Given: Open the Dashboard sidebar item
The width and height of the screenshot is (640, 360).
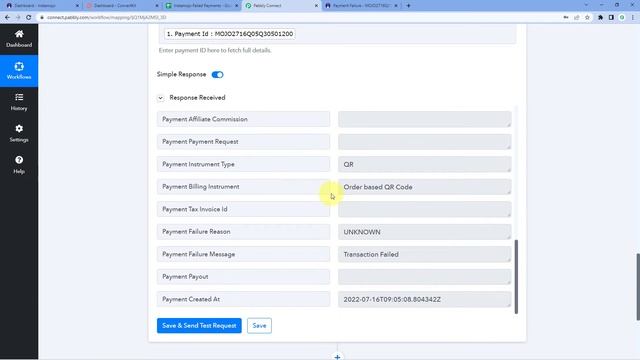Looking at the screenshot, I should tap(19, 39).
